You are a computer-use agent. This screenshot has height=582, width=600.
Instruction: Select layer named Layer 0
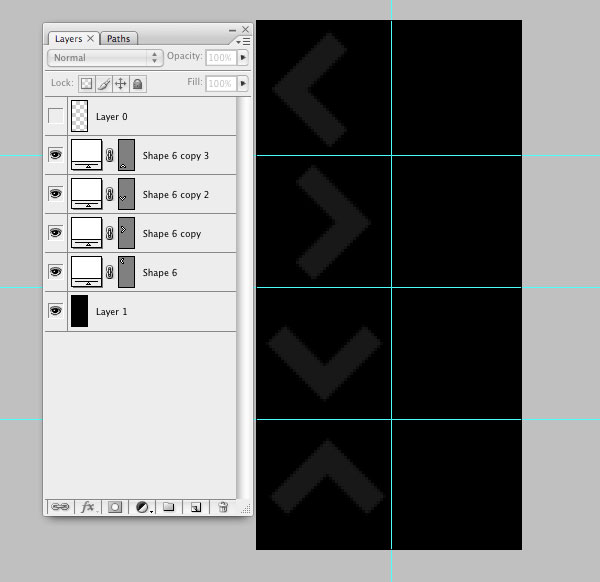coord(111,117)
